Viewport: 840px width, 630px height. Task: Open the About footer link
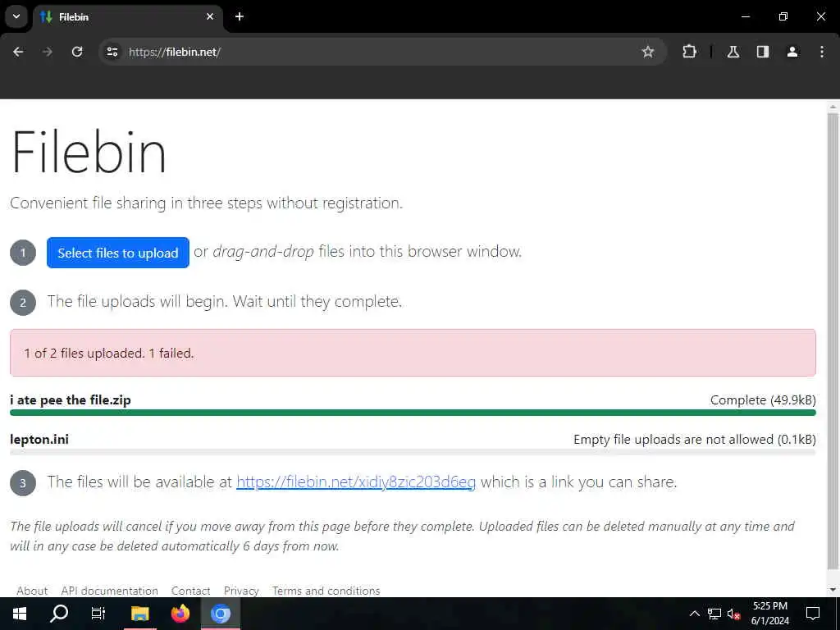(32, 591)
